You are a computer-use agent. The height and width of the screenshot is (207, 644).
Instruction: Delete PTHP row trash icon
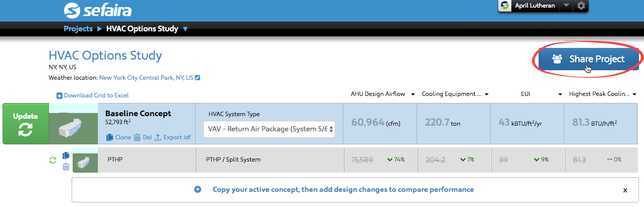point(66,167)
